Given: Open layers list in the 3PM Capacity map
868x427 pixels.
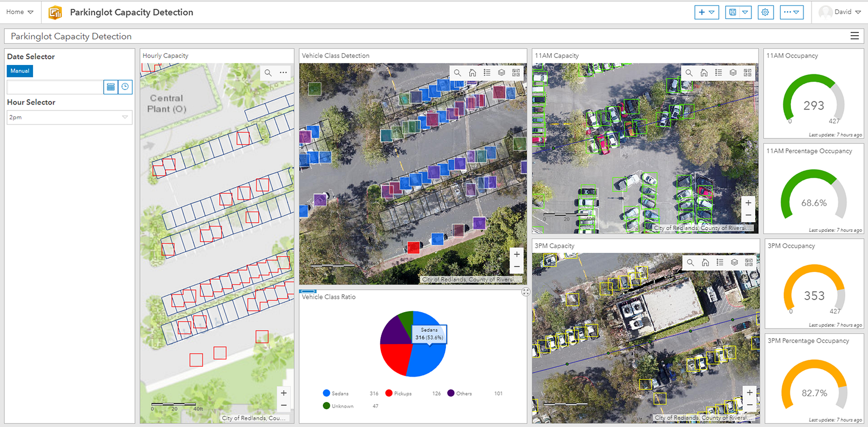Looking at the screenshot, I should click(734, 262).
